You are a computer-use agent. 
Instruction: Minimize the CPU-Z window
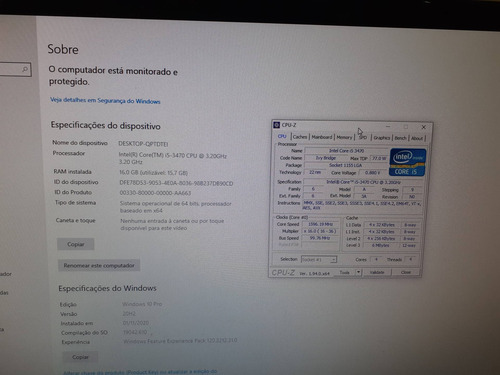388,127
